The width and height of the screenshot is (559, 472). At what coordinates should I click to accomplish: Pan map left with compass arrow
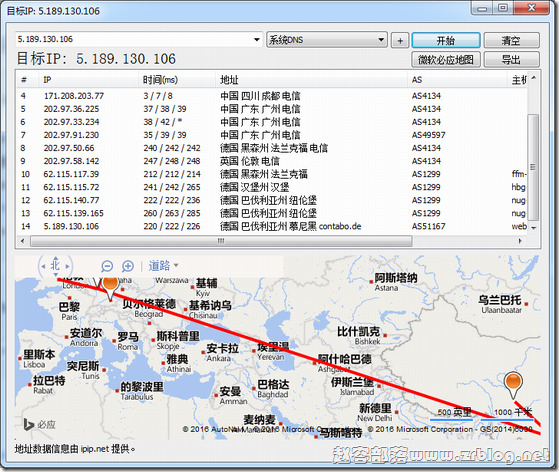click(x=43, y=266)
